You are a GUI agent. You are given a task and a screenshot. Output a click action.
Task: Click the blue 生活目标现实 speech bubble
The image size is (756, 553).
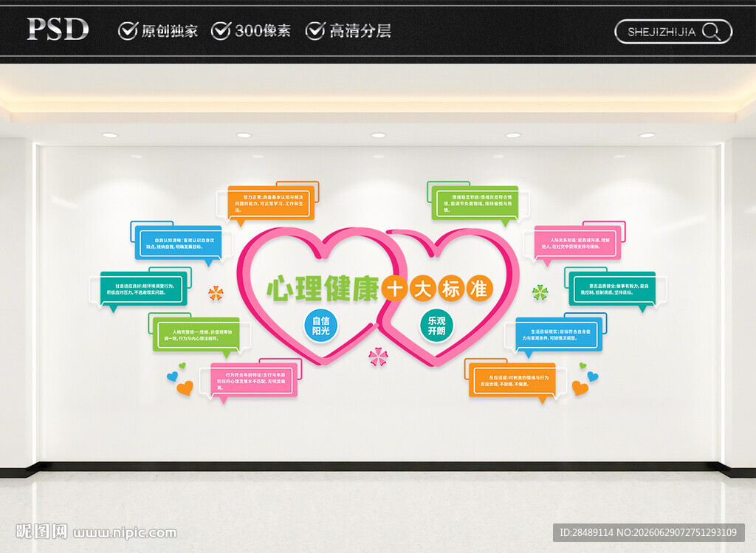click(x=560, y=335)
